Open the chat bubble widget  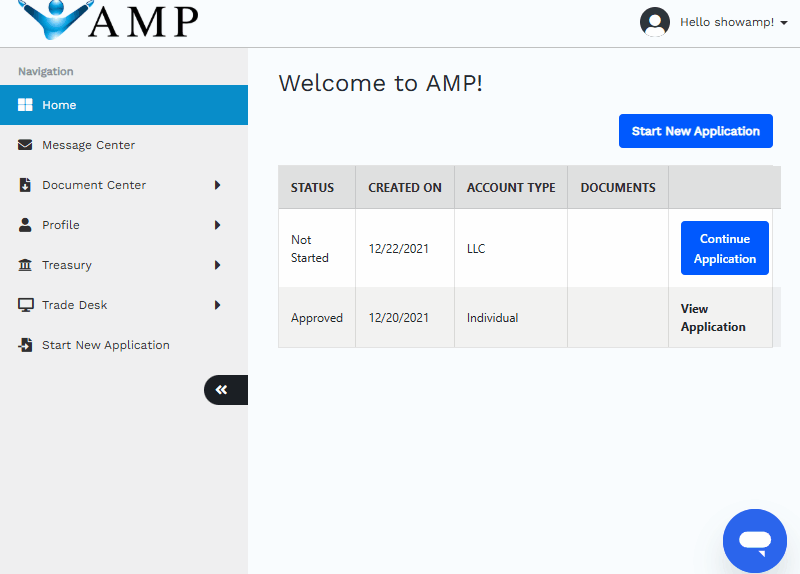click(755, 541)
